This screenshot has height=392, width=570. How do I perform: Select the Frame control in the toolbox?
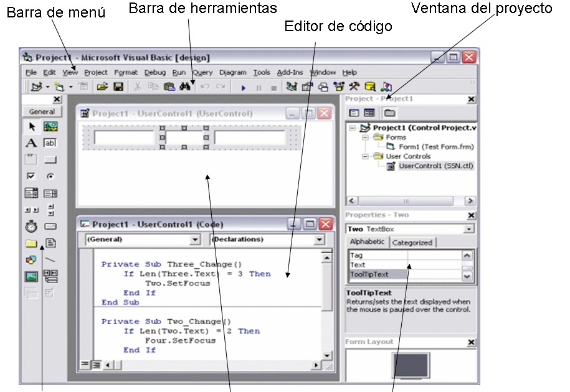31,159
